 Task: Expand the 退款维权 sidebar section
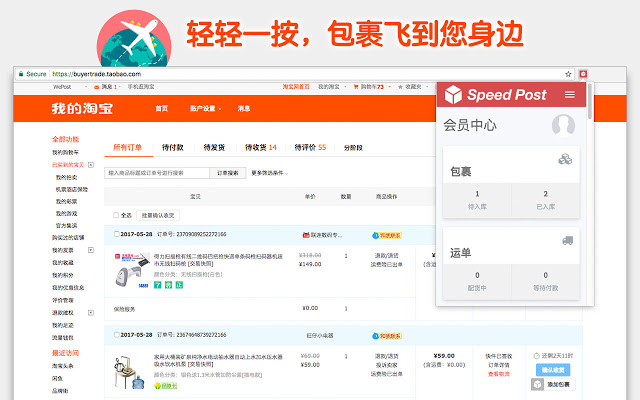click(x=91, y=313)
